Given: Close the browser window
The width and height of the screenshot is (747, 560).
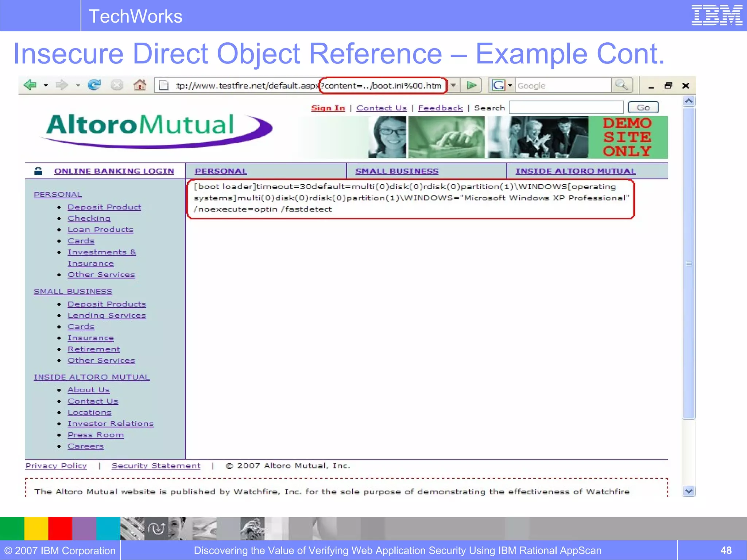Looking at the screenshot, I should (x=686, y=86).
